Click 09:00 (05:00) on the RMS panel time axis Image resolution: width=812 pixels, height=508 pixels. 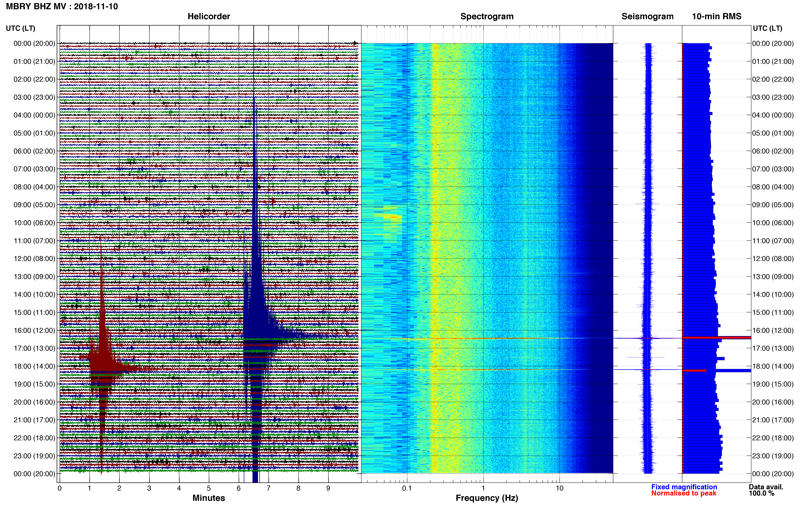pyautogui.click(x=773, y=205)
